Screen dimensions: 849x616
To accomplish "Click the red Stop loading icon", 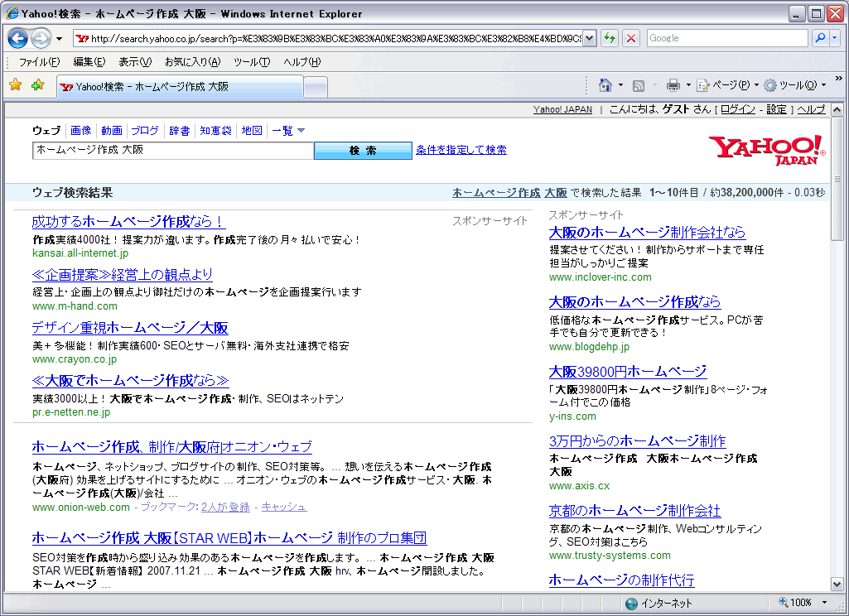I will [x=631, y=38].
